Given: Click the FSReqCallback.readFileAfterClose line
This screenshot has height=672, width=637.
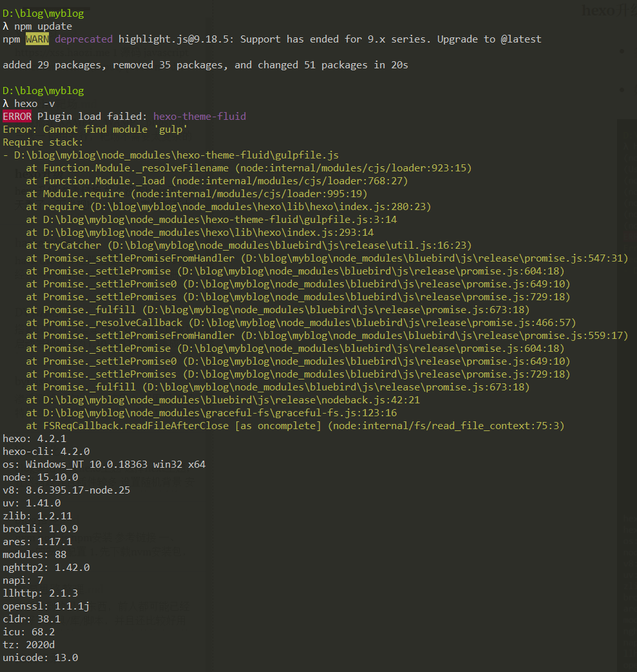Looking at the screenshot, I should point(295,426).
